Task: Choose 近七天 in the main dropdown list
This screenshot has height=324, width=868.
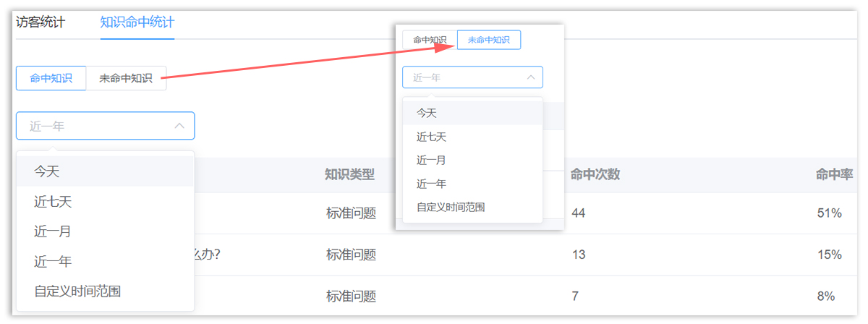Action: tap(106, 202)
